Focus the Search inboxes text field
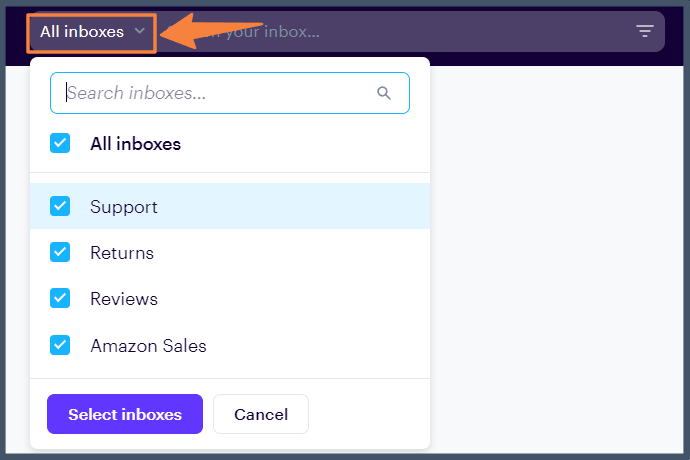This screenshot has height=460, width=690. coord(215,93)
